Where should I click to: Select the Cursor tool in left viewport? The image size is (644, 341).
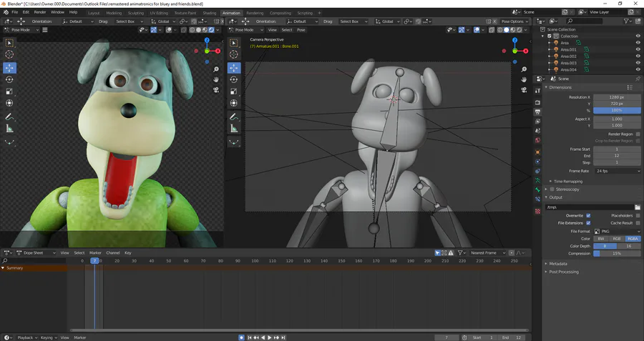(9, 54)
